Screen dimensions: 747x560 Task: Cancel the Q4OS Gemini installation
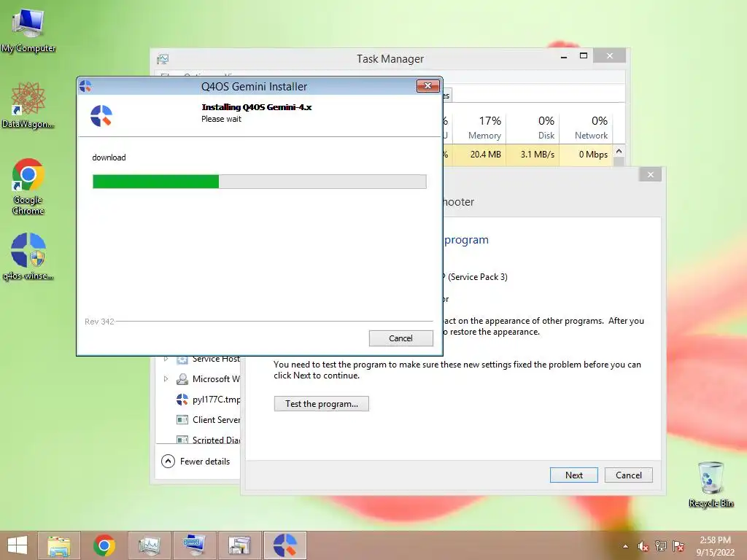click(400, 338)
